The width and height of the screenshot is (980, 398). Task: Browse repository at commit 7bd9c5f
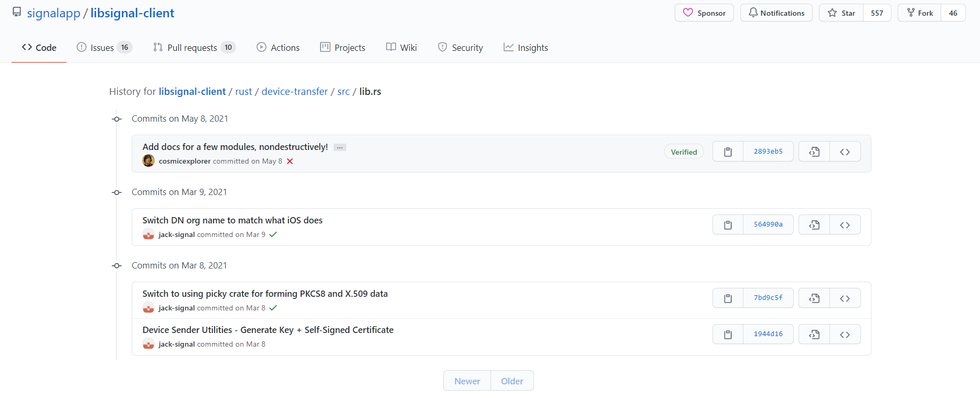point(845,298)
